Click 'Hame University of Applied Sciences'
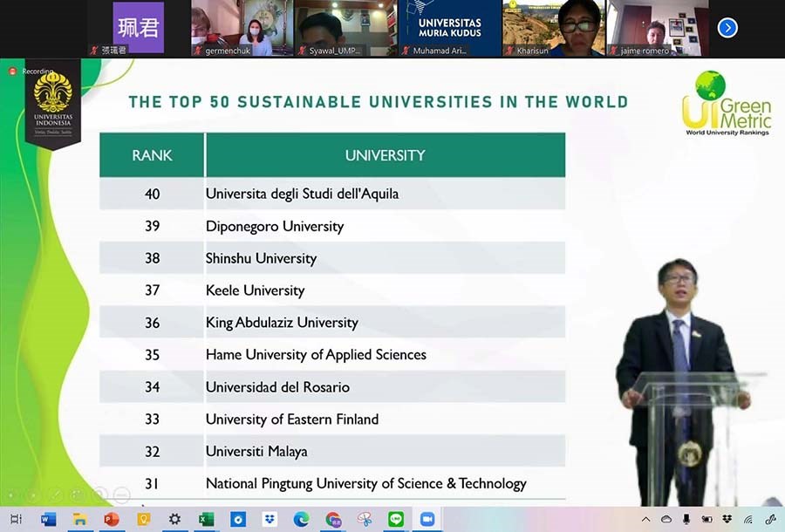The width and height of the screenshot is (785, 532). (x=316, y=355)
